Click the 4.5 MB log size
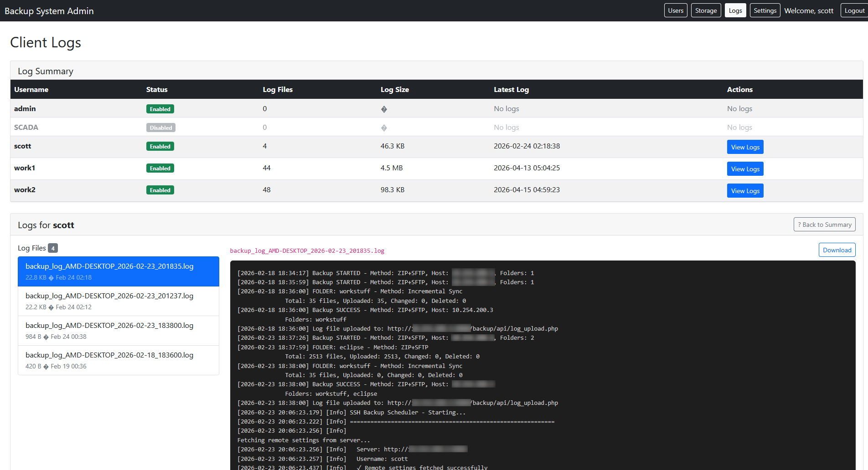Image resolution: width=868 pixels, height=470 pixels. pyautogui.click(x=392, y=168)
